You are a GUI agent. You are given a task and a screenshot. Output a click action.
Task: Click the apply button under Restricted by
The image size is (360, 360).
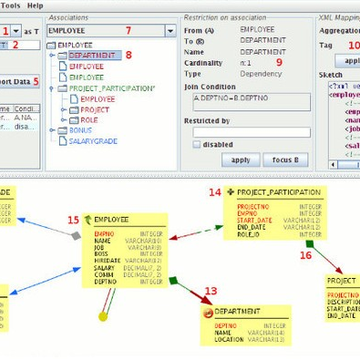[x=241, y=160]
